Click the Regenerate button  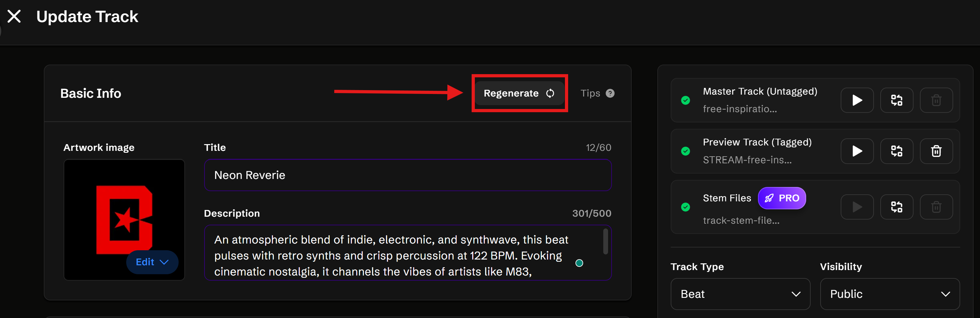519,93
